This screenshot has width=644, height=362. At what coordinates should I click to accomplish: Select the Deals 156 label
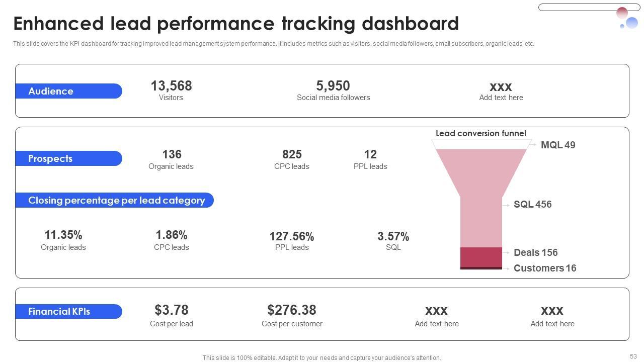click(x=535, y=252)
